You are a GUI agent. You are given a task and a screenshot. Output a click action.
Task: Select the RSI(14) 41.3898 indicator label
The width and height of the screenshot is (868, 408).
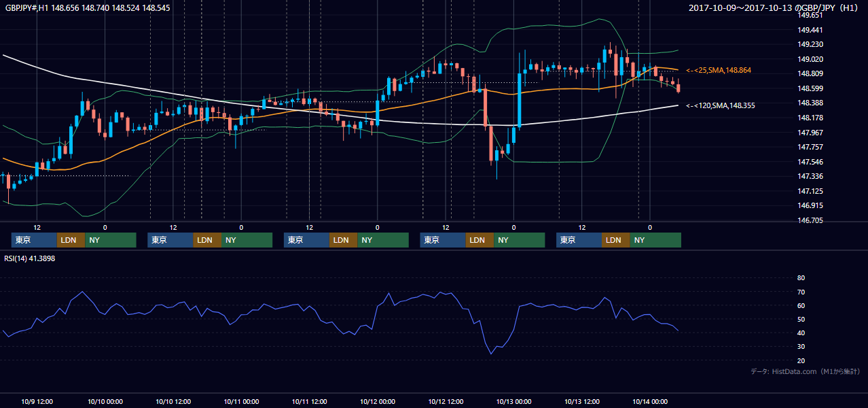coord(30,258)
